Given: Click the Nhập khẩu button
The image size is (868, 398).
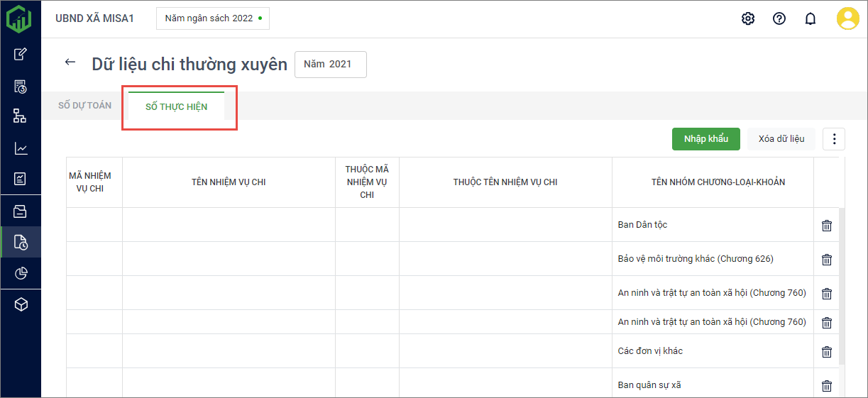Looking at the screenshot, I should pos(705,139).
